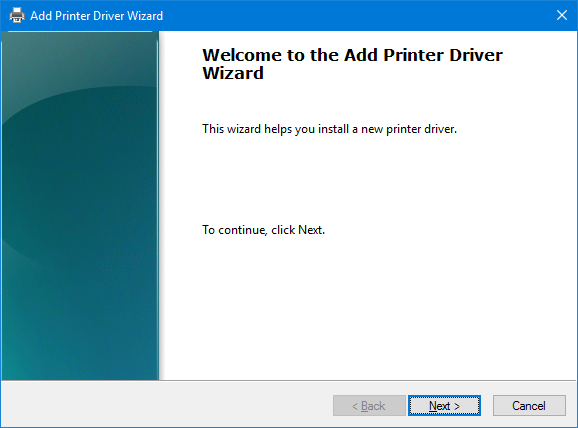578x428 pixels.
Task: Click the words 'Add Printer Driver' in the heading
Action: click(423, 55)
